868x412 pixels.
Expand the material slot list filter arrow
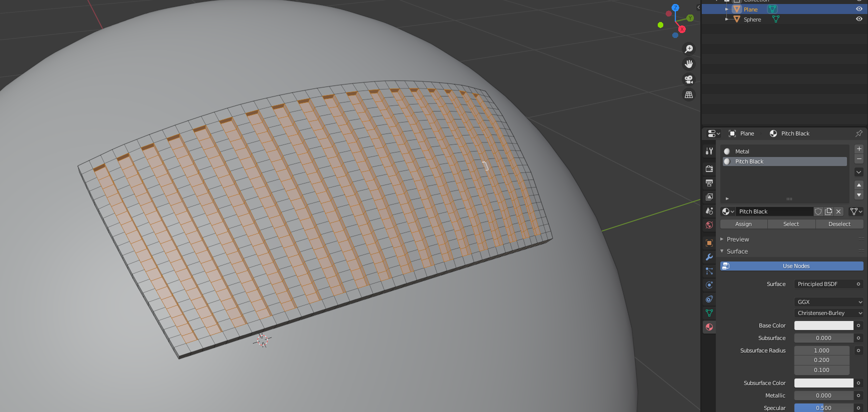pyautogui.click(x=727, y=198)
